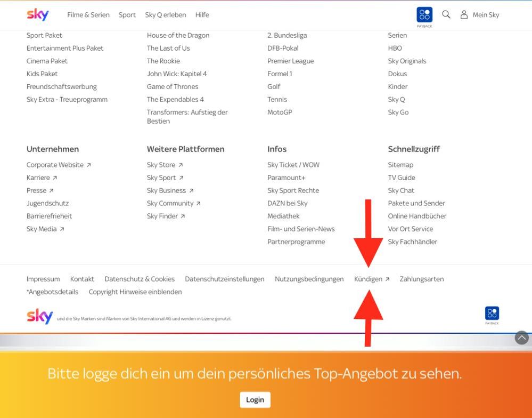Image resolution: width=532 pixels, height=418 pixels.
Task: Open the Sport menu in the header
Action: 127,15
